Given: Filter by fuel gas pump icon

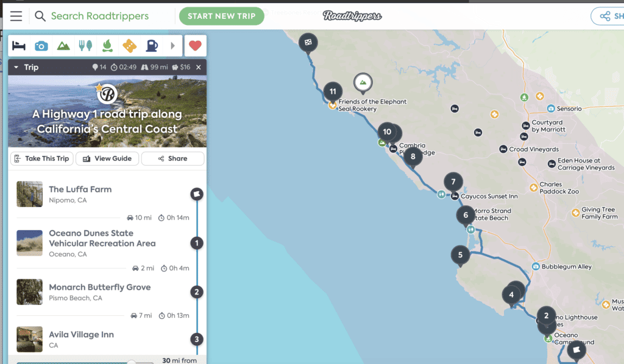Looking at the screenshot, I should point(152,46).
